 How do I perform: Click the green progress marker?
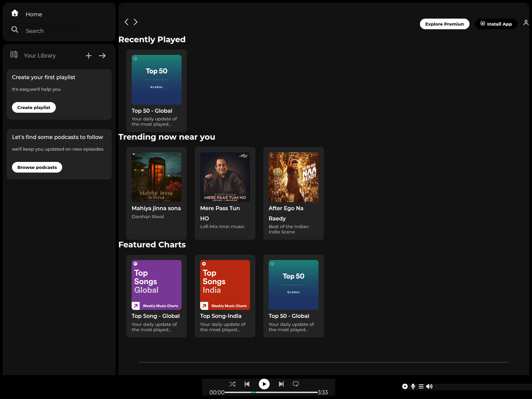click(254, 392)
